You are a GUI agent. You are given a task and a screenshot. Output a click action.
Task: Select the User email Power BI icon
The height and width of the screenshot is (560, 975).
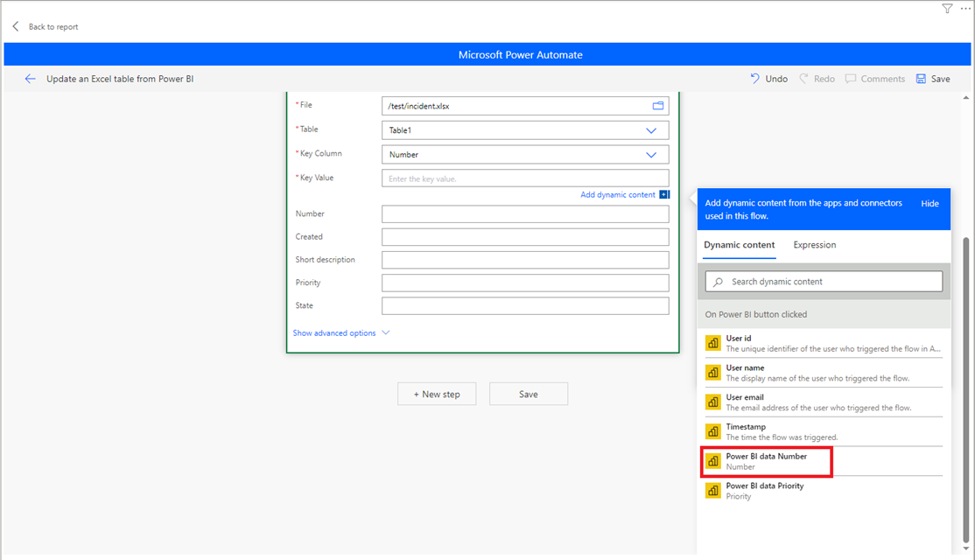713,402
